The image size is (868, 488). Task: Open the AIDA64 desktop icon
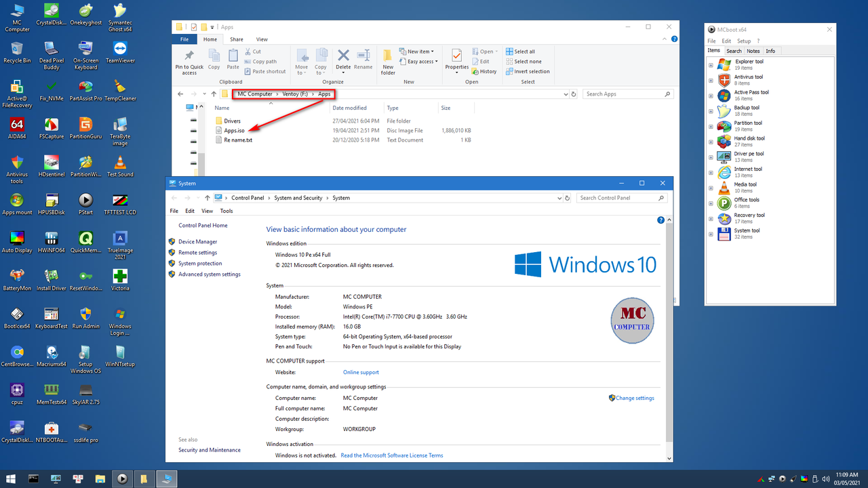[x=17, y=127]
